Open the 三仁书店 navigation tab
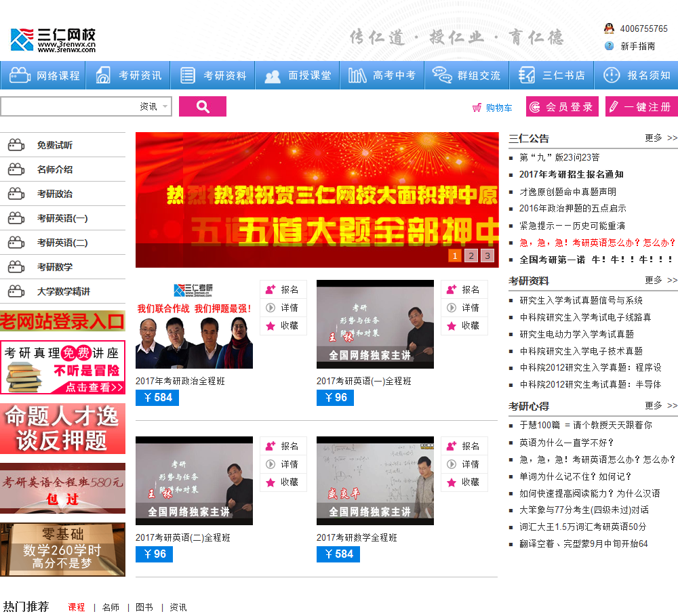The image size is (678, 616). click(551, 75)
